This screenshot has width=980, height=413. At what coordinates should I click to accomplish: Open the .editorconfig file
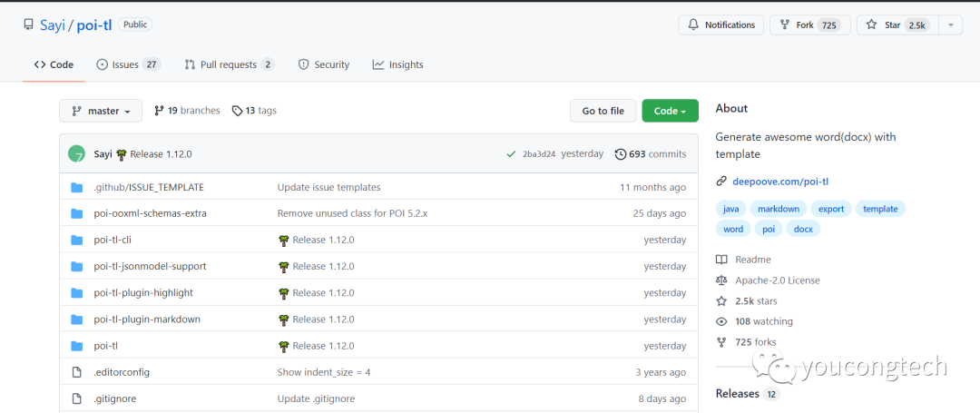[x=122, y=372]
